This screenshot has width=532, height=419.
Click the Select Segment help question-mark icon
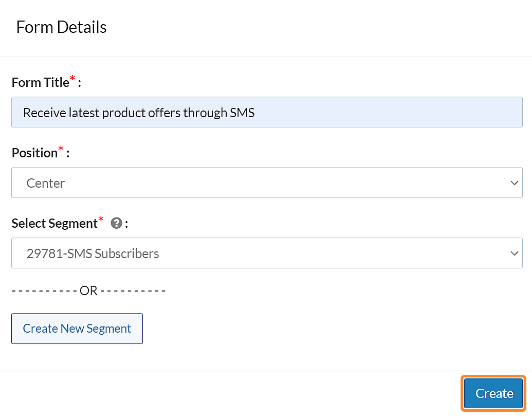(x=116, y=223)
